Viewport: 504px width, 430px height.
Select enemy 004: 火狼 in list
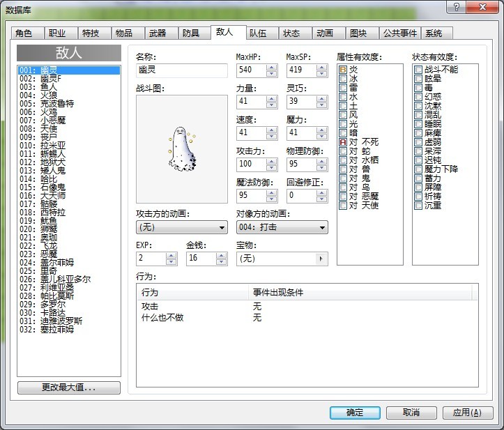[69, 95]
